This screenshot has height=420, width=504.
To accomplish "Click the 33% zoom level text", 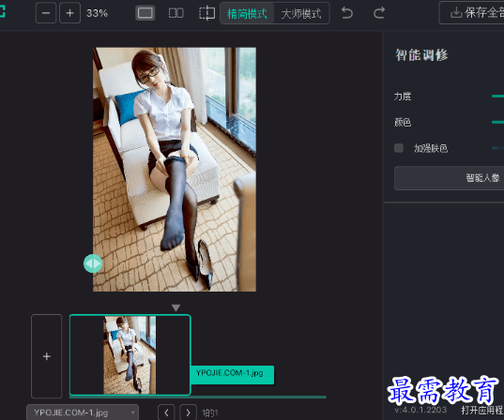I will 97,13.
